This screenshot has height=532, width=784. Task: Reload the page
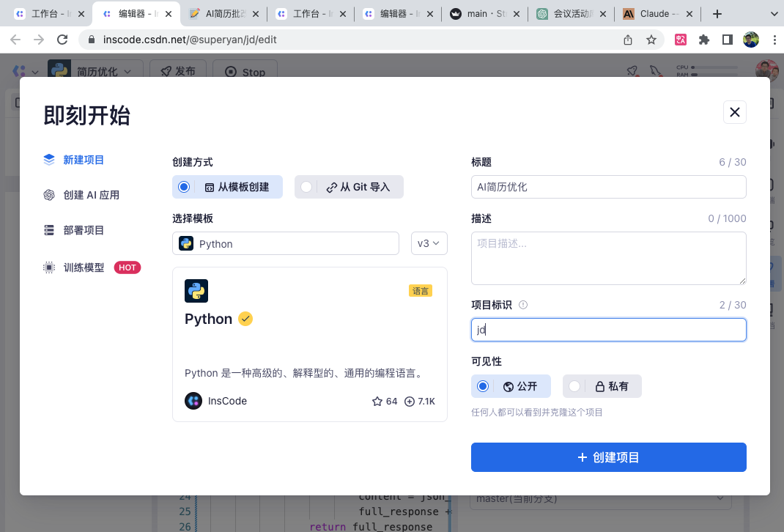[62, 40]
